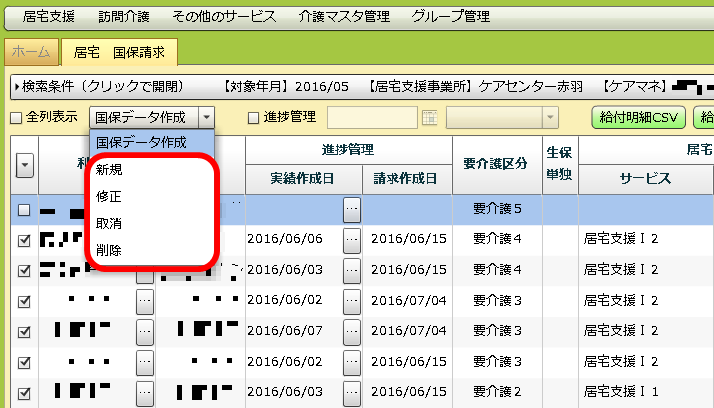The width and height of the screenshot is (714, 408).
Task: Select 新規 from the dropdown list
Action: (x=110, y=171)
